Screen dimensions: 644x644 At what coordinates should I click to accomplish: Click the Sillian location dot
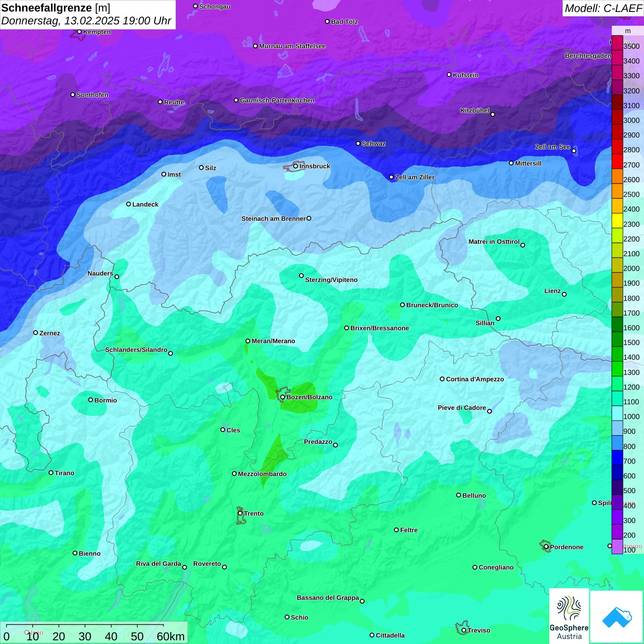pyautogui.click(x=498, y=318)
